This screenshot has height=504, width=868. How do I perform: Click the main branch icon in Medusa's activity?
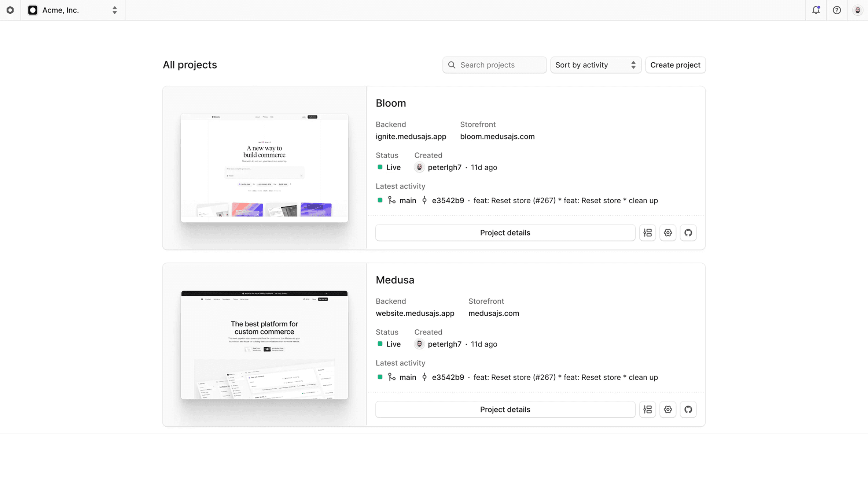[x=392, y=377]
